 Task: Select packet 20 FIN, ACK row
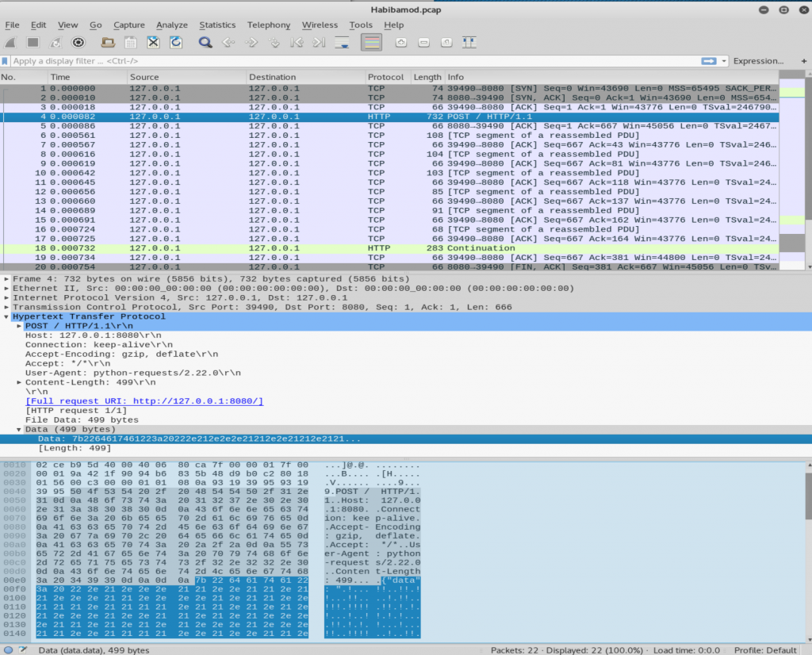(x=389, y=266)
